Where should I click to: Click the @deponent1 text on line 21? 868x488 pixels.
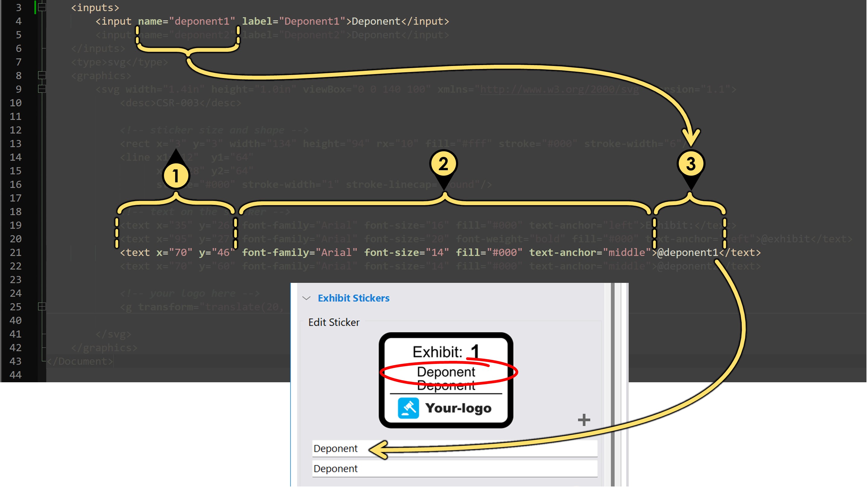pyautogui.click(x=687, y=252)
